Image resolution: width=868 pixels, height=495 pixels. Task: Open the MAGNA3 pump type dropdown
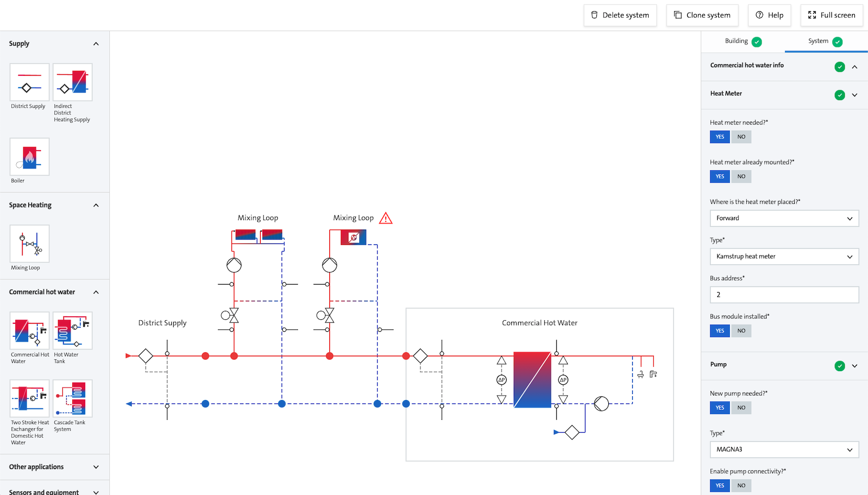click(784, 449)
